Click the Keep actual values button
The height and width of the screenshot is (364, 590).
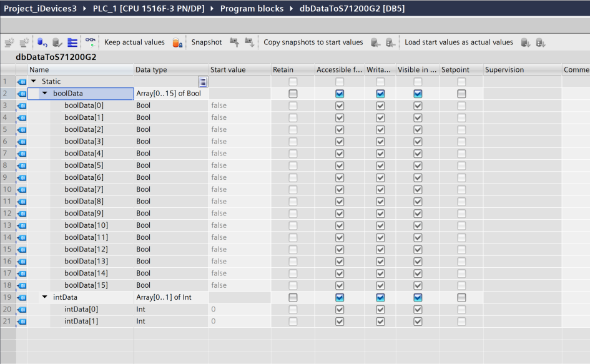point(134,42)
